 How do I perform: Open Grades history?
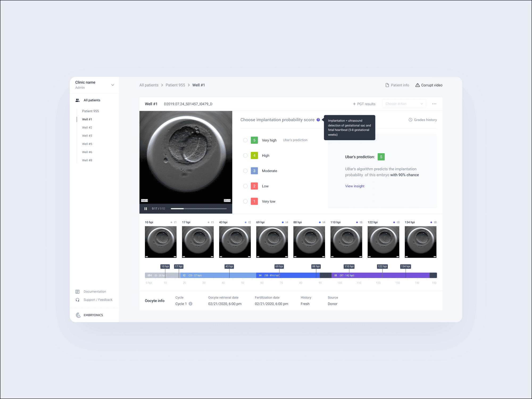pos(422,120)
